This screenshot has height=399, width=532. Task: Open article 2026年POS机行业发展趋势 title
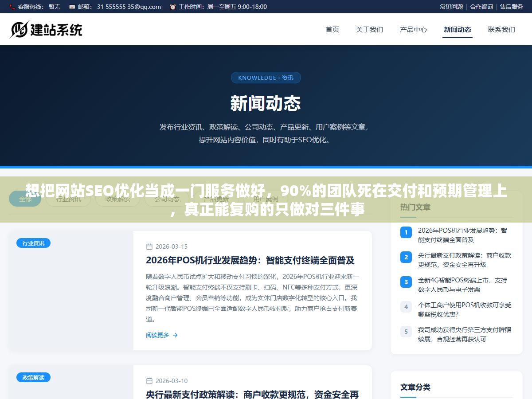coord(250,260)
